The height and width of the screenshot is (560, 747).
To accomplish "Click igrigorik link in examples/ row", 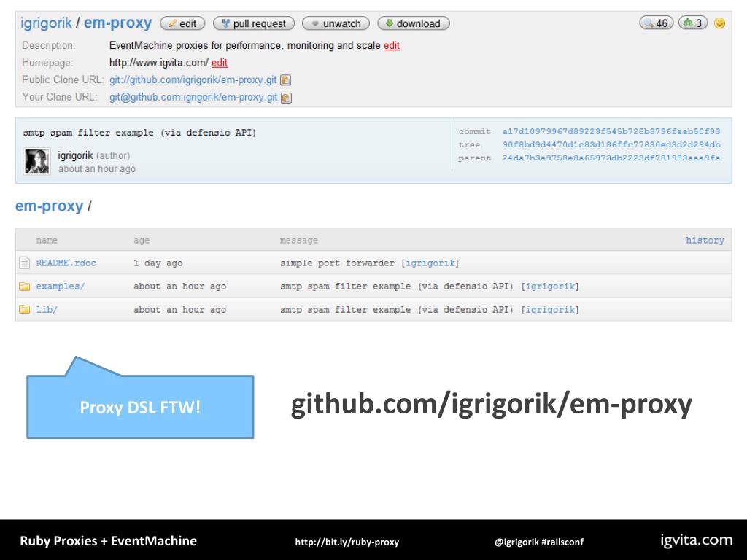I will tap(550, 286).
